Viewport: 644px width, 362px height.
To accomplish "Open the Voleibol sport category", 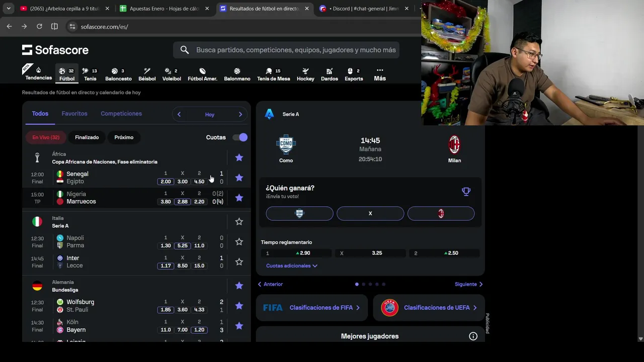I will pyautogui.click(x=172, y=74).
